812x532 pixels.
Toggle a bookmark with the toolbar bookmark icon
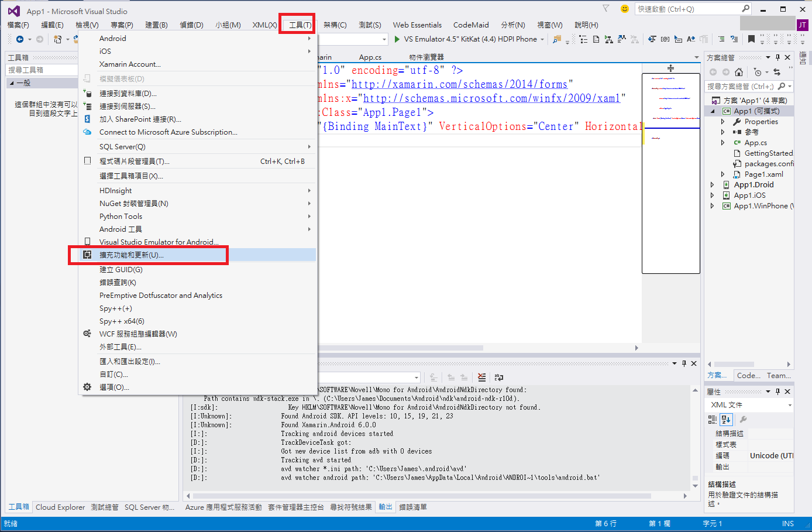tap(751, 39)
